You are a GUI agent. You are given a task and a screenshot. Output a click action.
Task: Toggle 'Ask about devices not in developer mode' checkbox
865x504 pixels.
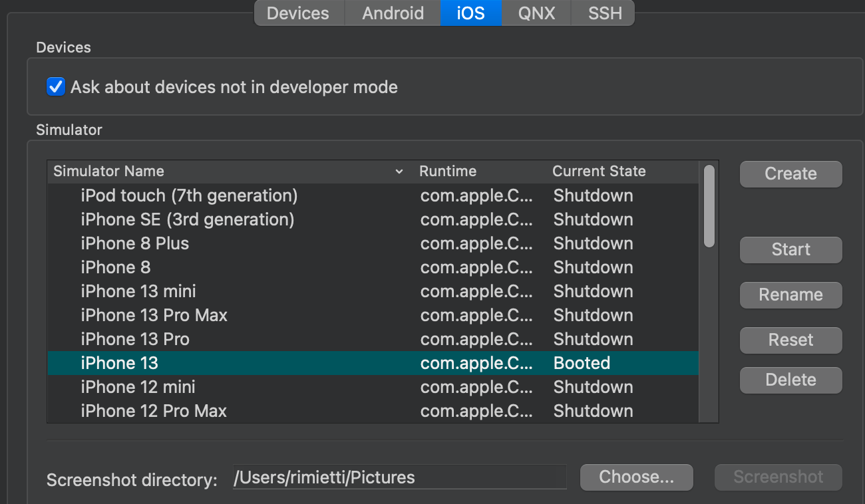56,87
